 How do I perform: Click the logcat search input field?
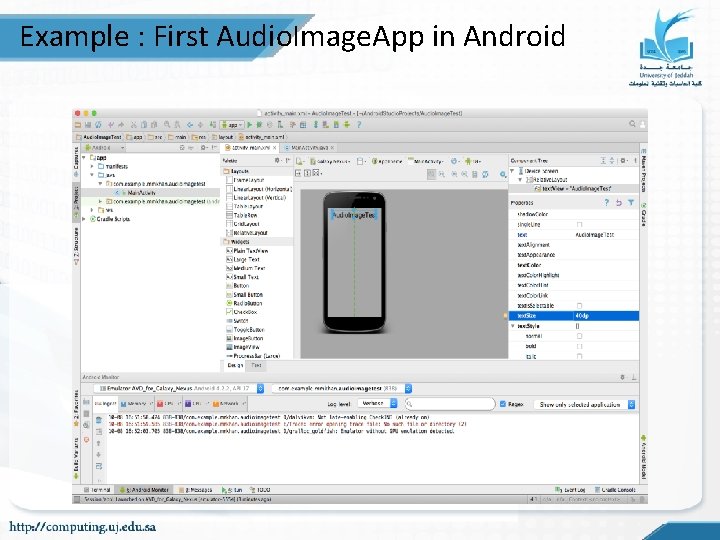pos(450,404)
